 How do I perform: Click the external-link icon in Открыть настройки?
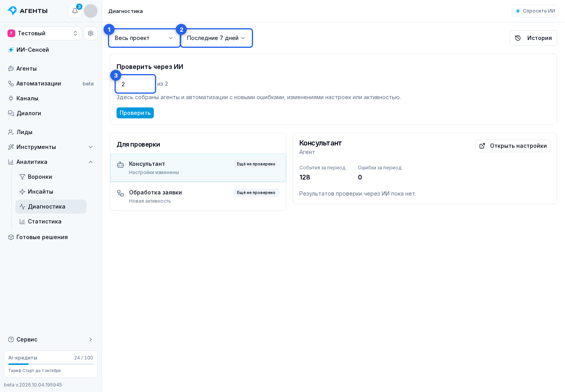[482, 146]
